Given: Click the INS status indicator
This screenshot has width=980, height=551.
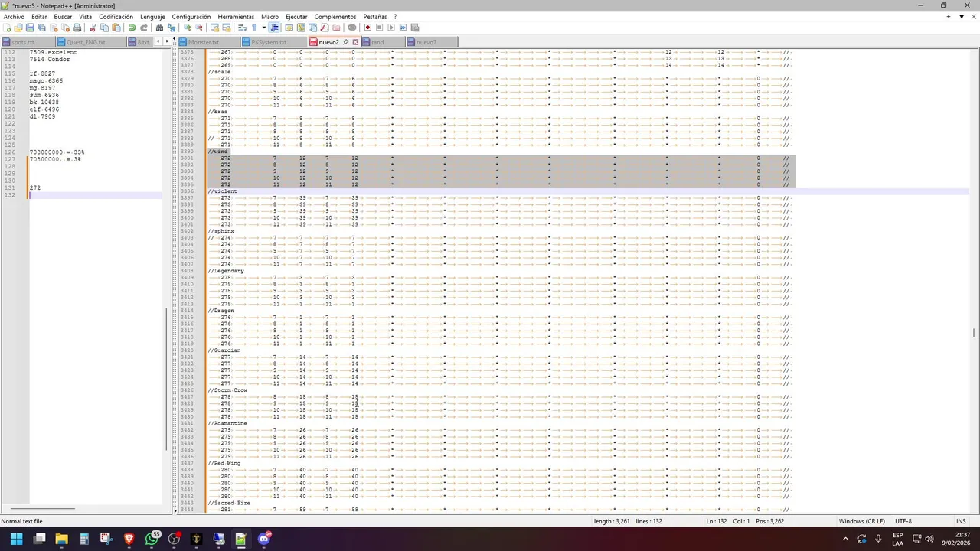Looking at the screenshot, I should pyautogui.click(x=961, y=521).
